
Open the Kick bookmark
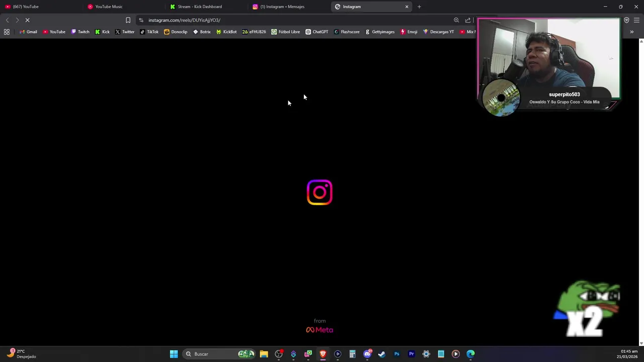(x=102, y=32)
